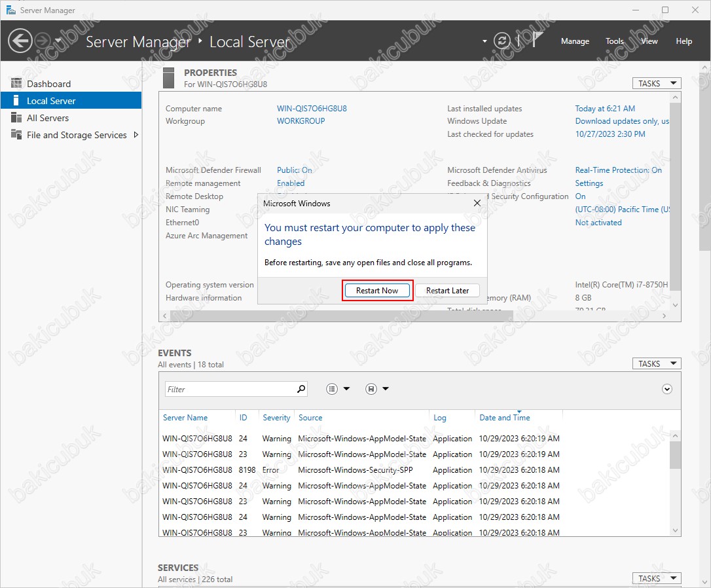Click the All Servers icon
The image size is (711, 588).
(x=16, y=117)
